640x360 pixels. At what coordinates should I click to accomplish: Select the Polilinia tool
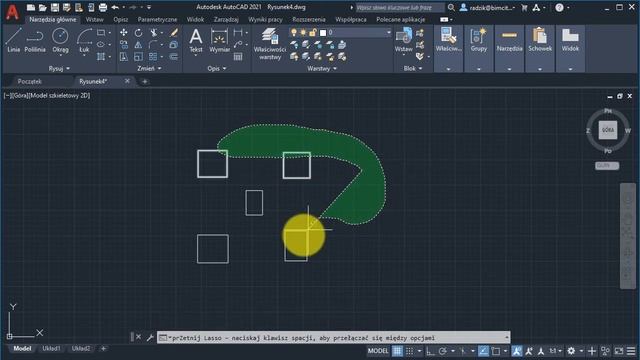pos(35,40)
